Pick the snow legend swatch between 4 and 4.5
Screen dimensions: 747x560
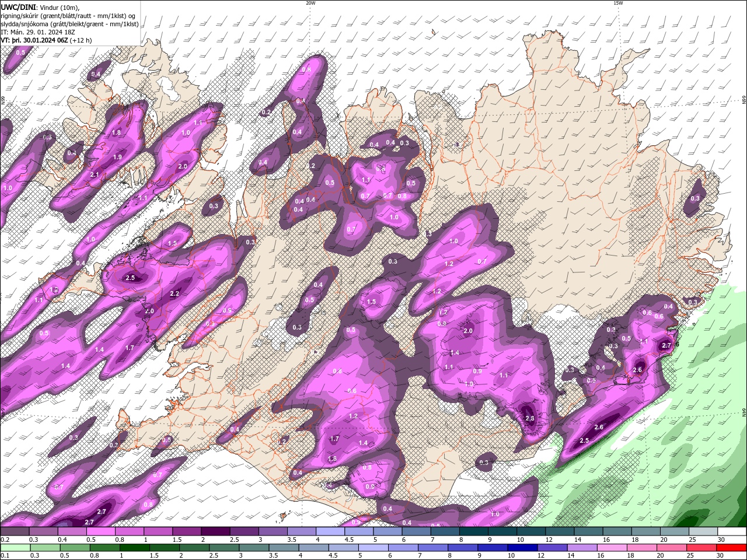tap(330, 531)
